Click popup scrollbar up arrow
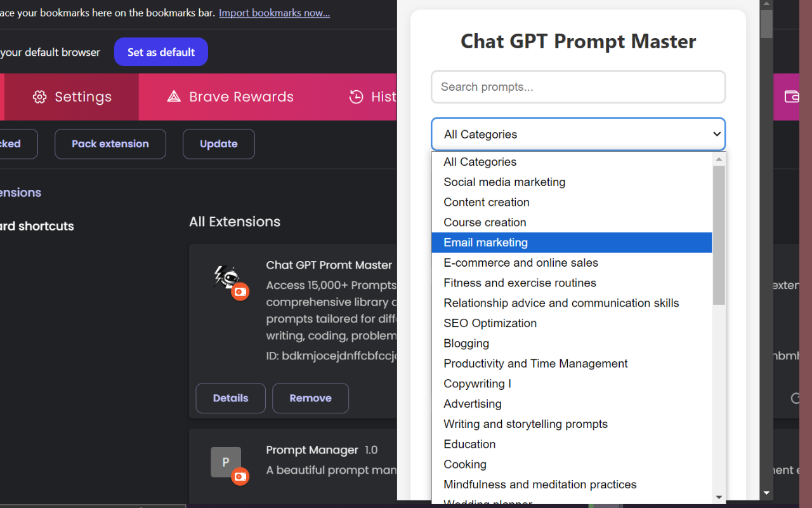The height and width of the screenshot is (508, 812). (766, 4)
